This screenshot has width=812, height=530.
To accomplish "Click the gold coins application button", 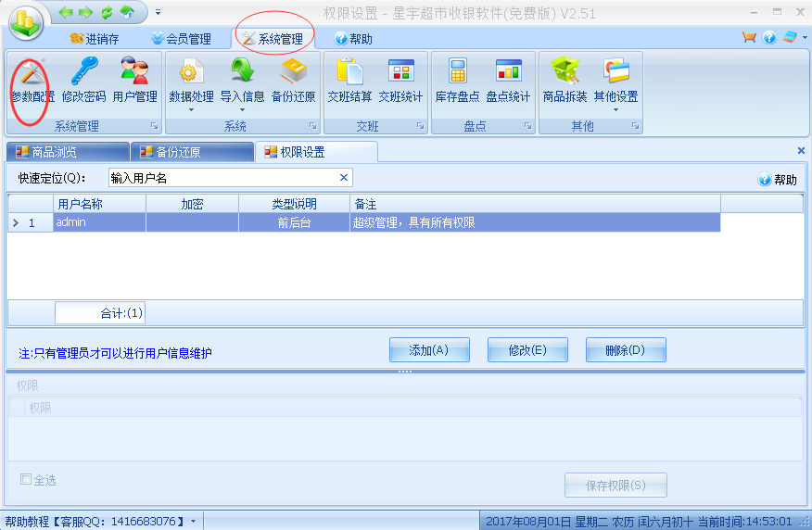I will [x=26, y=23].
